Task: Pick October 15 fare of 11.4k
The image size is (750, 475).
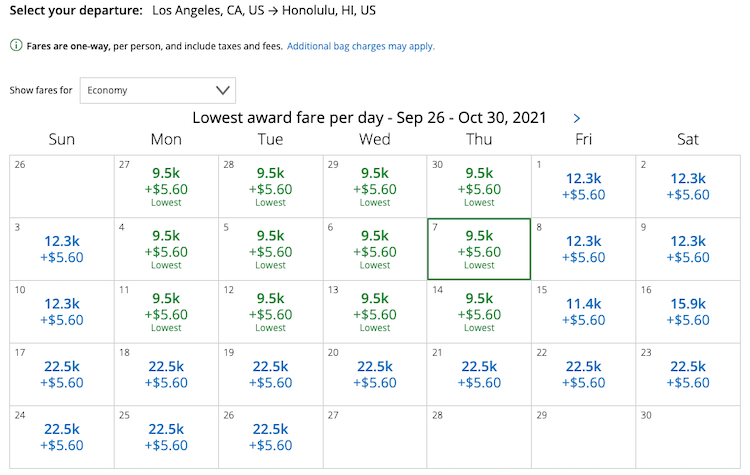Action: tap(583, 312)
